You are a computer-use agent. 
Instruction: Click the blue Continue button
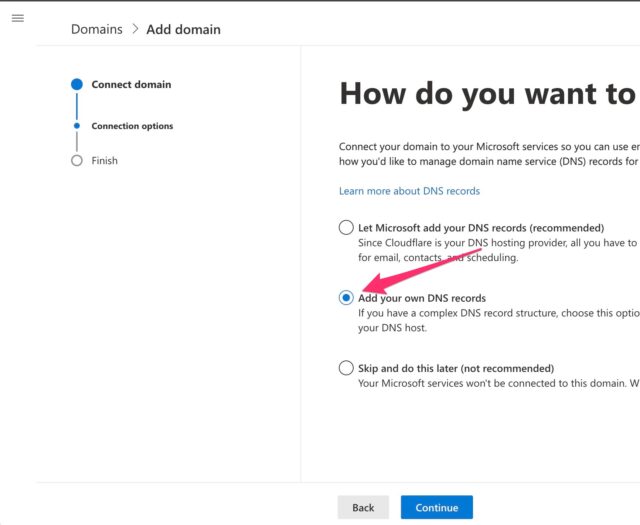tap(437, 507)
